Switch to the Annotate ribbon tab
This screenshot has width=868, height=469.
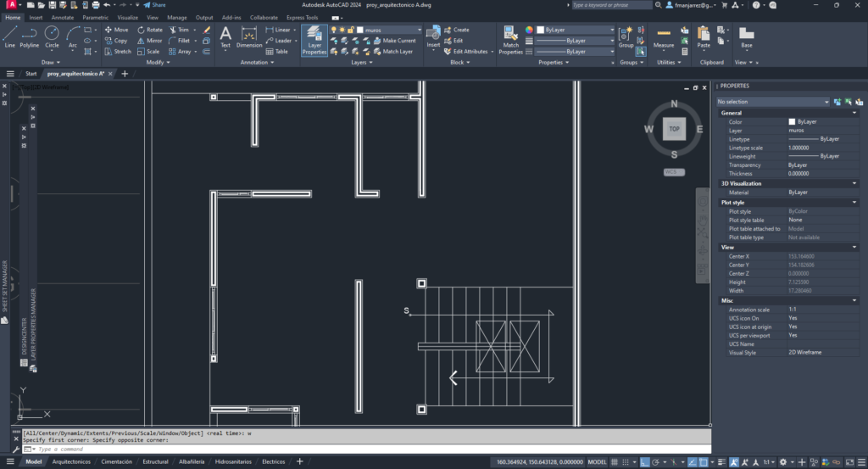tap(62, 17)
